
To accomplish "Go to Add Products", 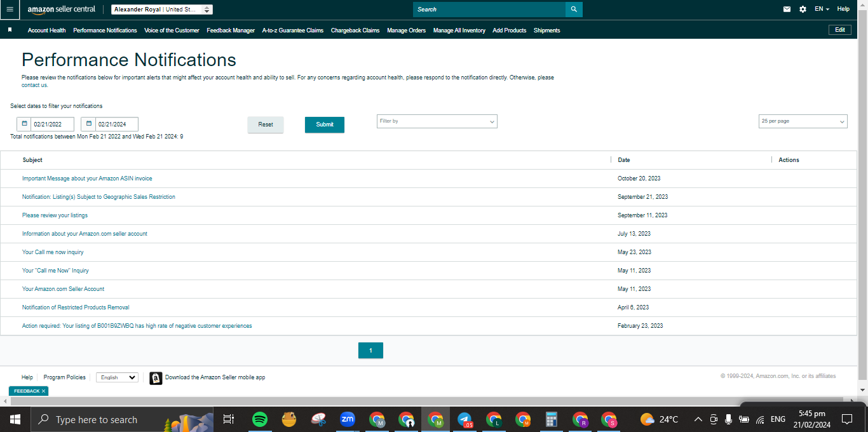I will coord(510,30).
